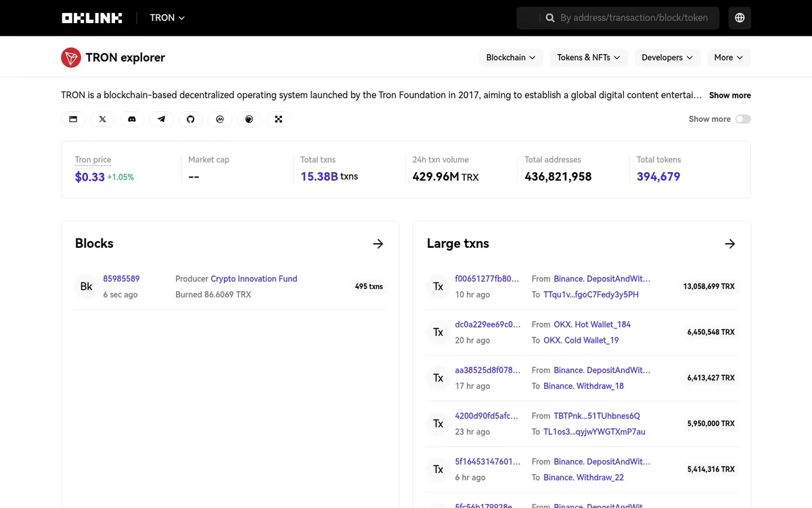Open the OKX exchange icon link
This screenshot has height=508, width=812.
[279, 119]
